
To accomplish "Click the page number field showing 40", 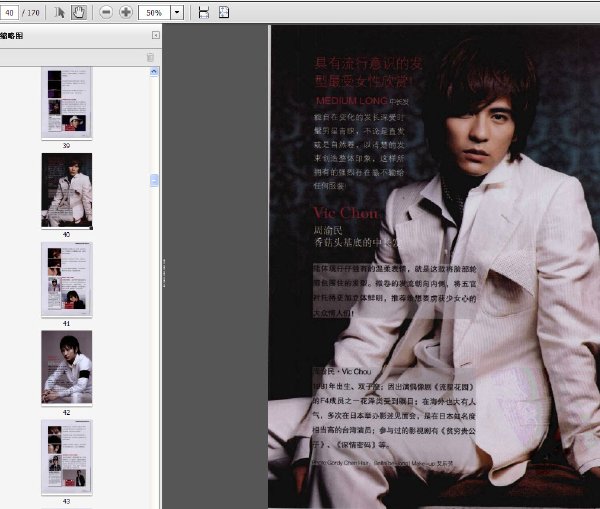I will point(9,13).
